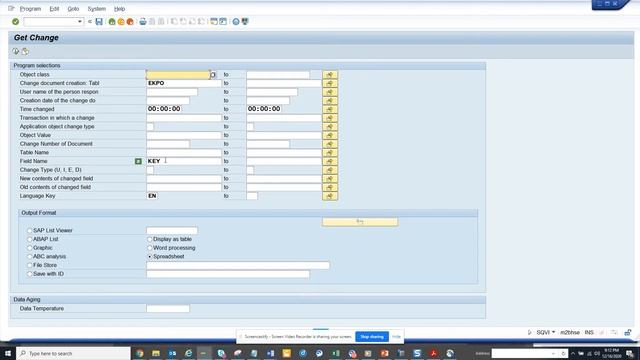Open the Goto menu
The height and width of the screenshot is (360, 640).
point(73,9)
